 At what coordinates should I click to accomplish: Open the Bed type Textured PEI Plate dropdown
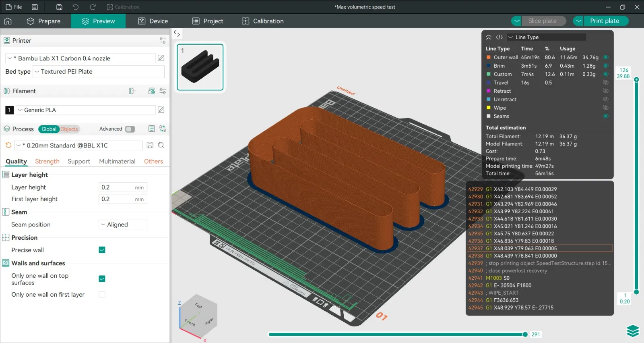pos(99,72)
